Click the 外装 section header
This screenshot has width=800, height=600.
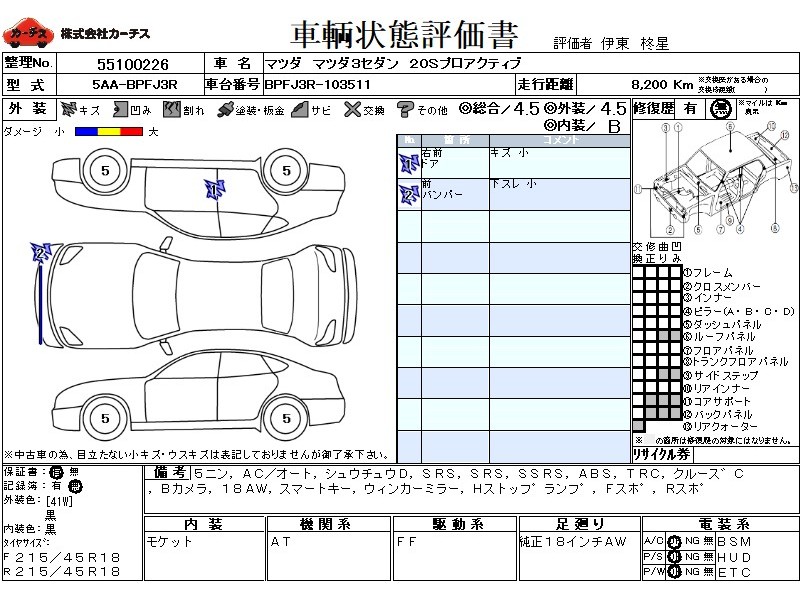pyautogui.click(x=27, y=109)
